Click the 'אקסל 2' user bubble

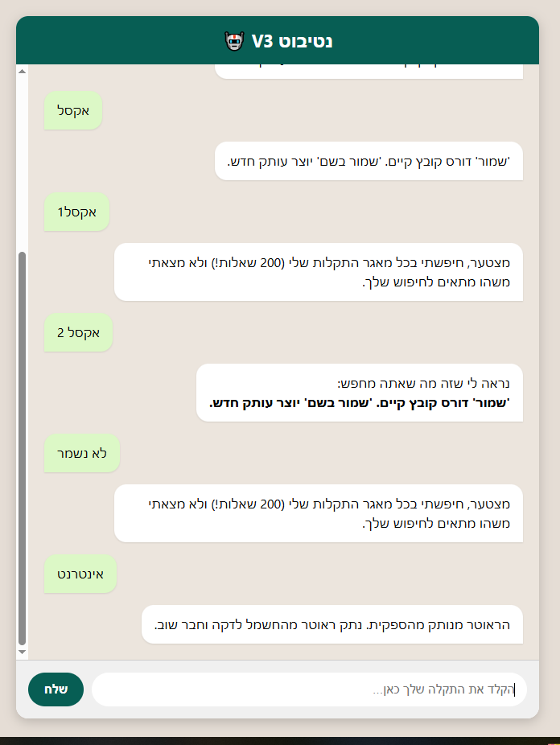(x=78, y=332)
